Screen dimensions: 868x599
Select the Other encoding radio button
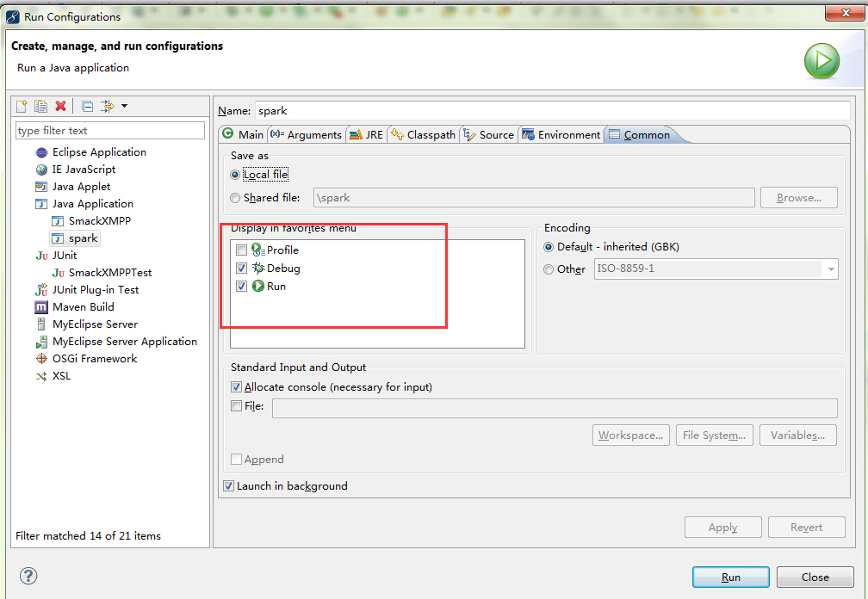549,269
